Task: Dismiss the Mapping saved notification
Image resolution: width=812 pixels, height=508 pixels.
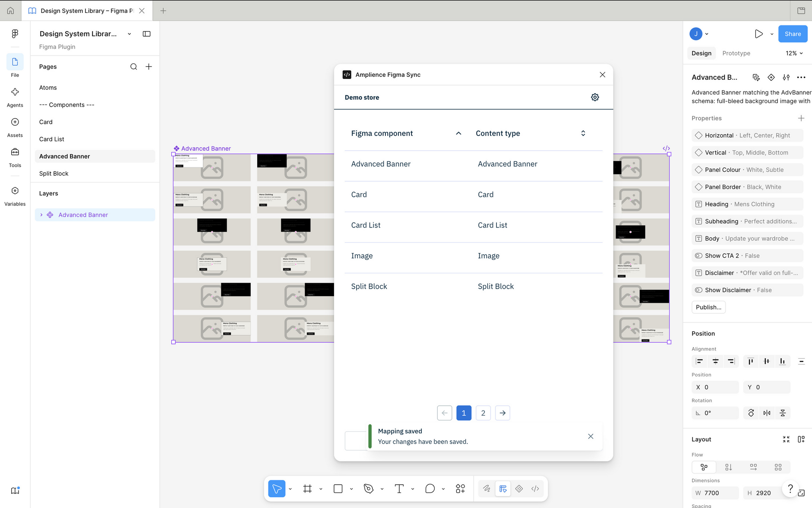Action: 591,436
